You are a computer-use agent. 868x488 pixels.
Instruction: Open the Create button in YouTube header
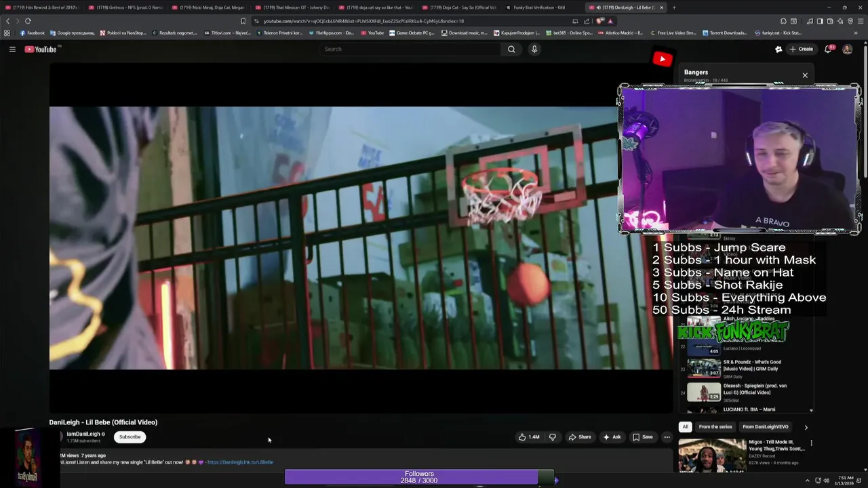(x=801, y=49)
